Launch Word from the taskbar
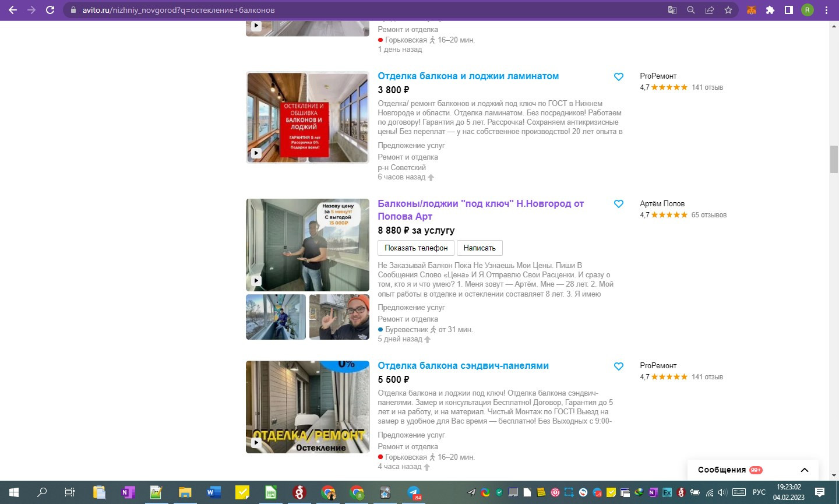 [x=213, y=492]
